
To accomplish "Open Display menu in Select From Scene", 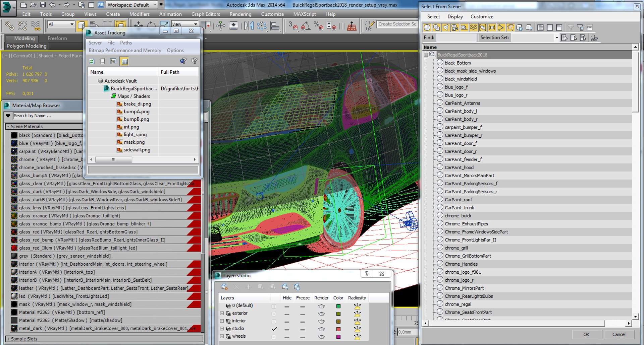I will (x=455, y=16).
